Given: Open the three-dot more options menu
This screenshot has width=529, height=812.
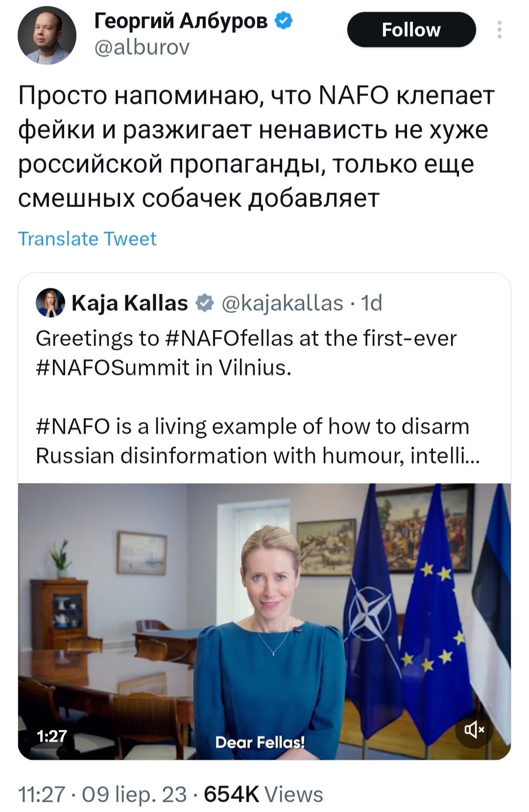Looking at the screenshot, I should (499, 30).
